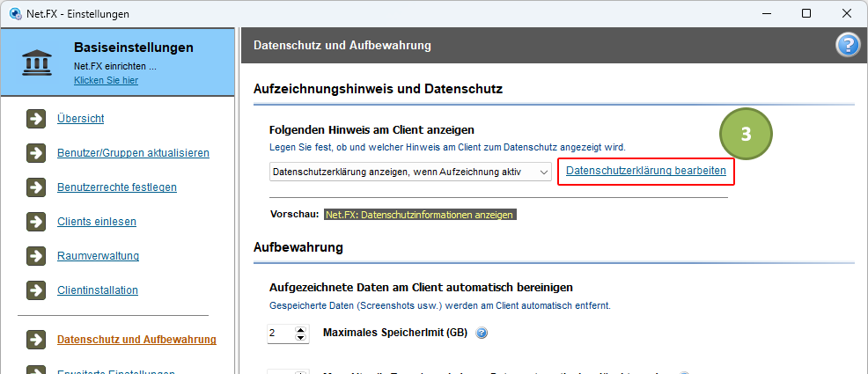Minimize the Net.FX Einstellungen window
868x374 pixels.
click(767, 13)
